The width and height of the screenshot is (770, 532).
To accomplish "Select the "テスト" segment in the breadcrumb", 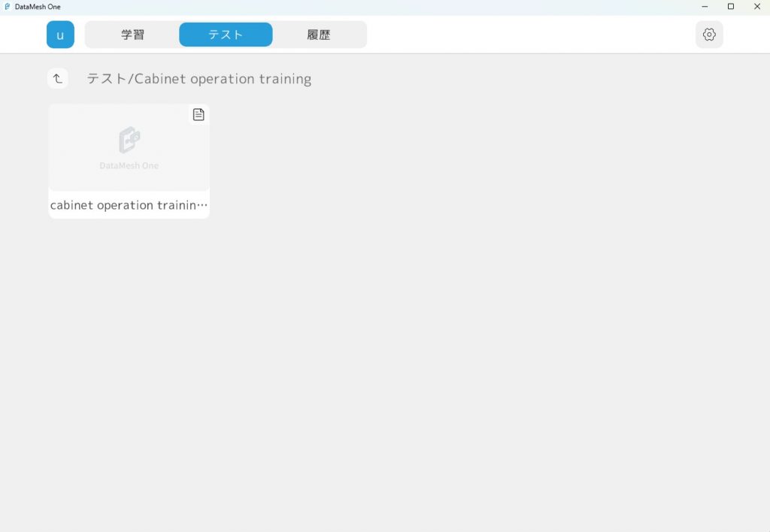I will click(x=106, y=79).
